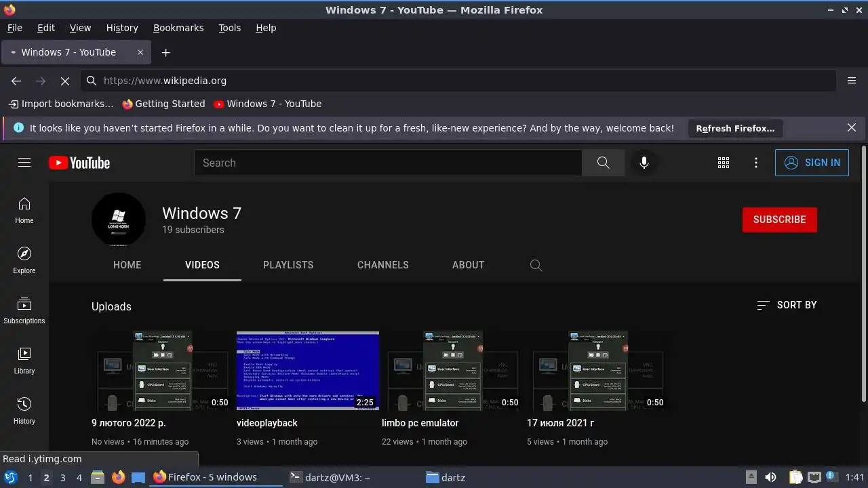Launch Firefox from taskbar quick launcher
This screenshot has width=868, height=488.
pos(119,477)
